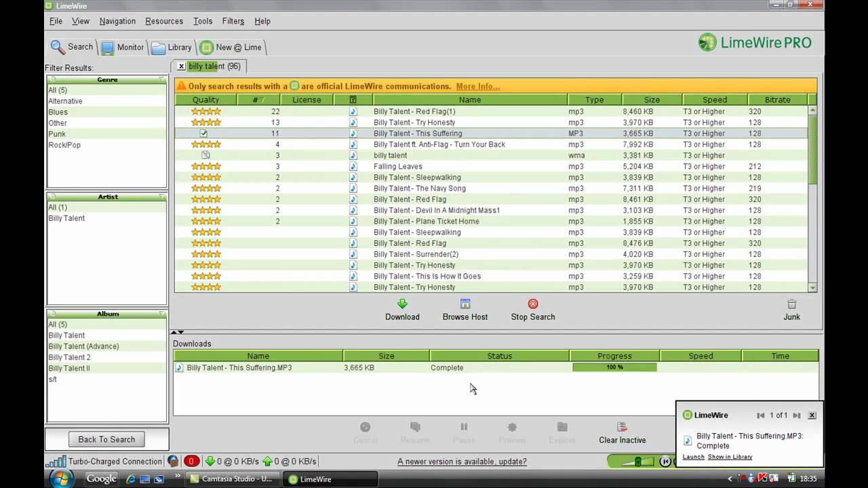Click the down collapse arrow above Downloads
This screenshot has height=488, width=868.
point(181,332)
